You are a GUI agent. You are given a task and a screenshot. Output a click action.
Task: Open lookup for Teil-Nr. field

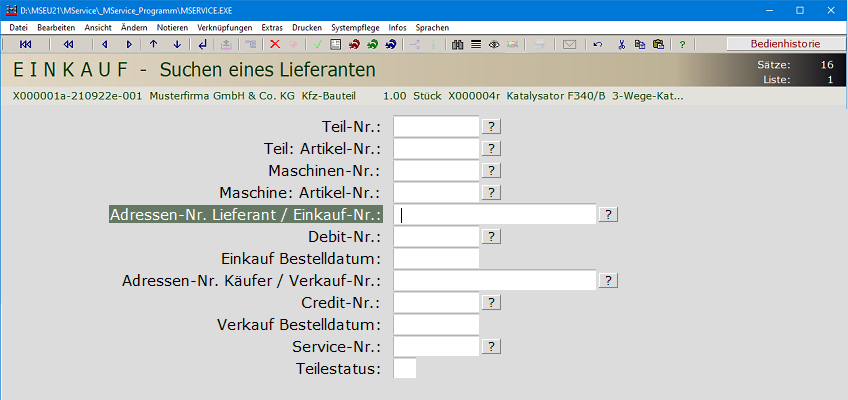(491, 126)
